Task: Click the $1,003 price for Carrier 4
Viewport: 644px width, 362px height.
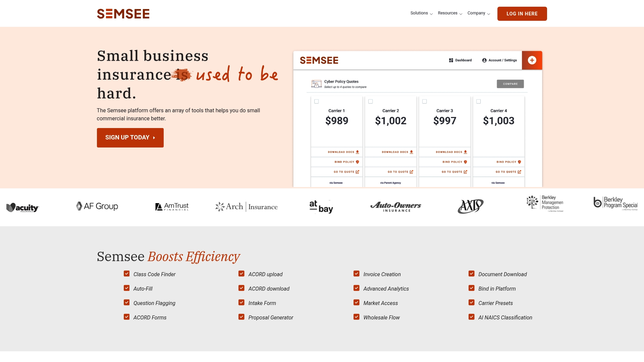Action: coord(499,121)
